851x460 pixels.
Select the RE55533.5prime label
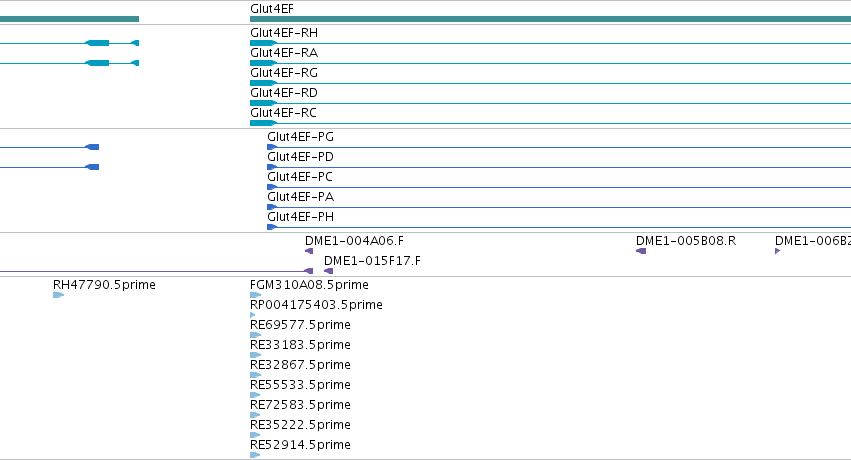pos(300,385)
